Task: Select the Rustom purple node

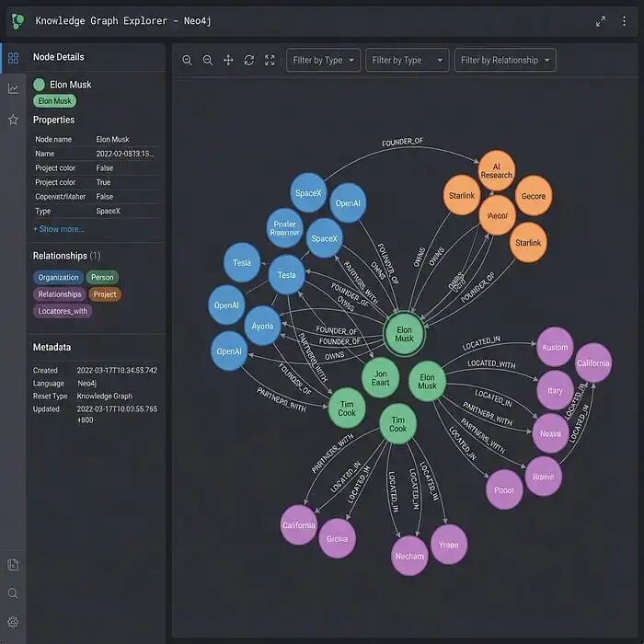Action: click(555, 347)
